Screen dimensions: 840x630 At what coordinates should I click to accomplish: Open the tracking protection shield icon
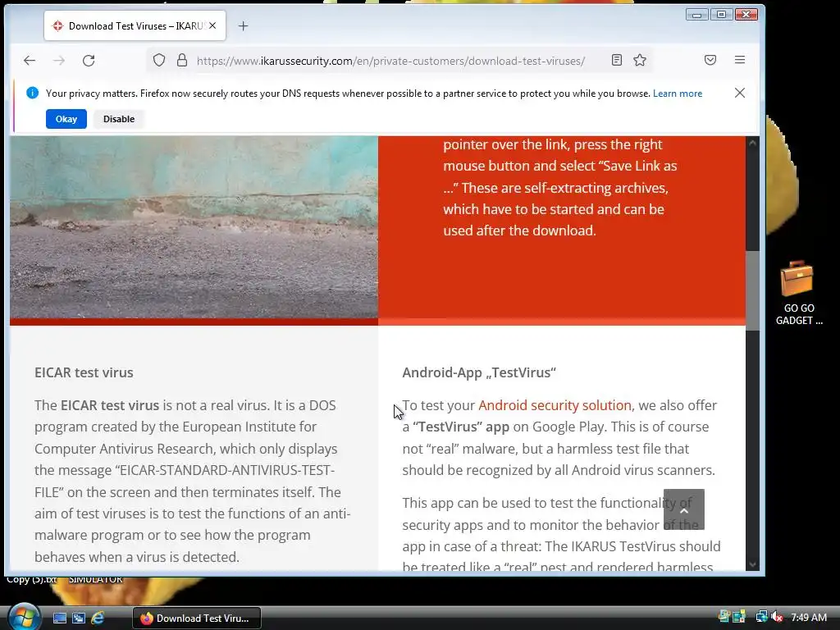point(159,61)
